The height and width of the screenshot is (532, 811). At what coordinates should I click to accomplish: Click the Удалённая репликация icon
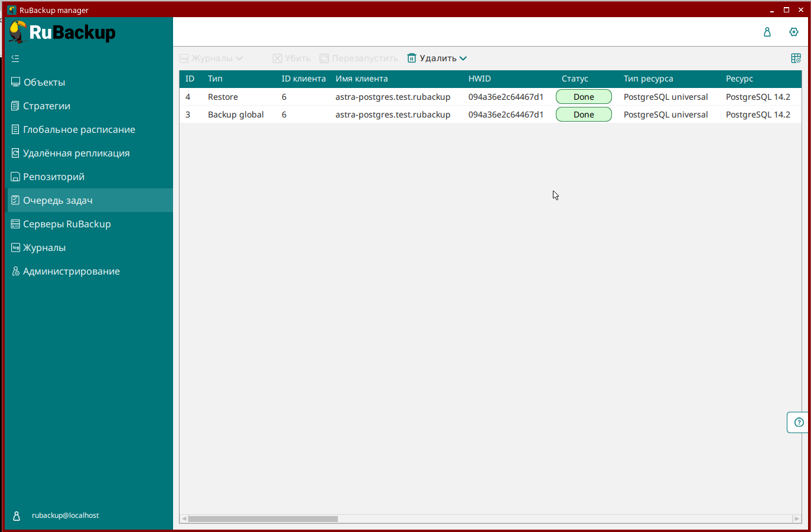(x=16, y=153)
